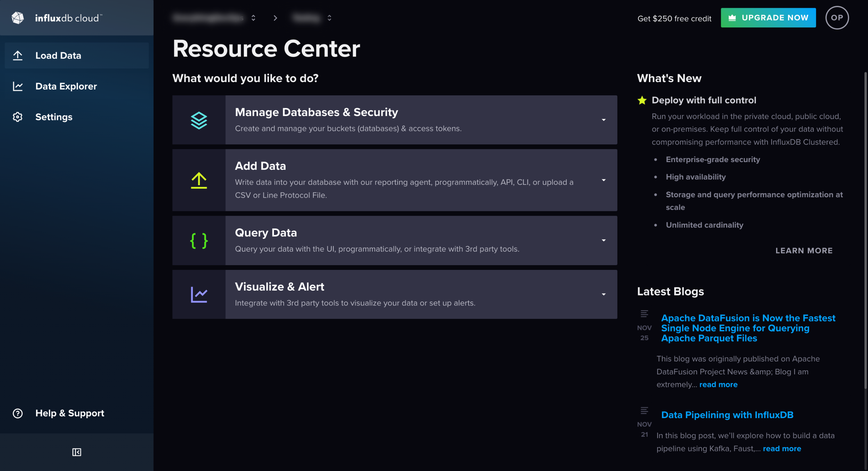Viewport: 868px width, 471px height.
Task: Click the UPGRADE NOW button
Action: click(x=768, y=18)
